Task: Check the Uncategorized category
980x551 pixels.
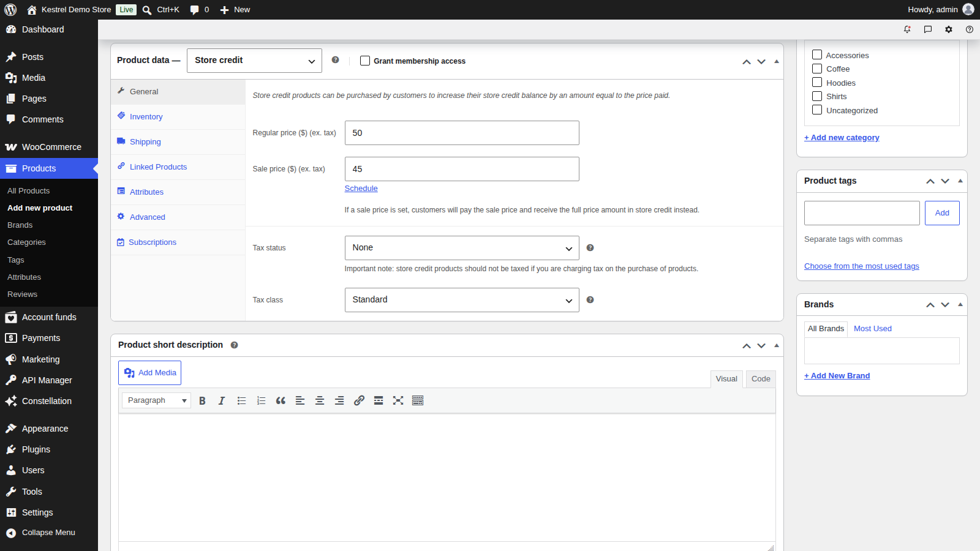Action: [x=817, y=110]
